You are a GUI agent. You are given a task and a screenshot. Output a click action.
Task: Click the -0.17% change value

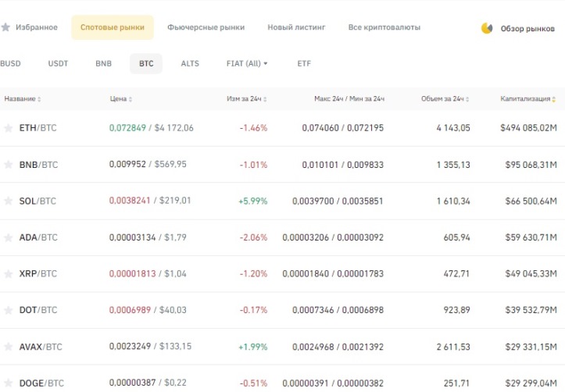pyautogui.click(x=254, y=310)
